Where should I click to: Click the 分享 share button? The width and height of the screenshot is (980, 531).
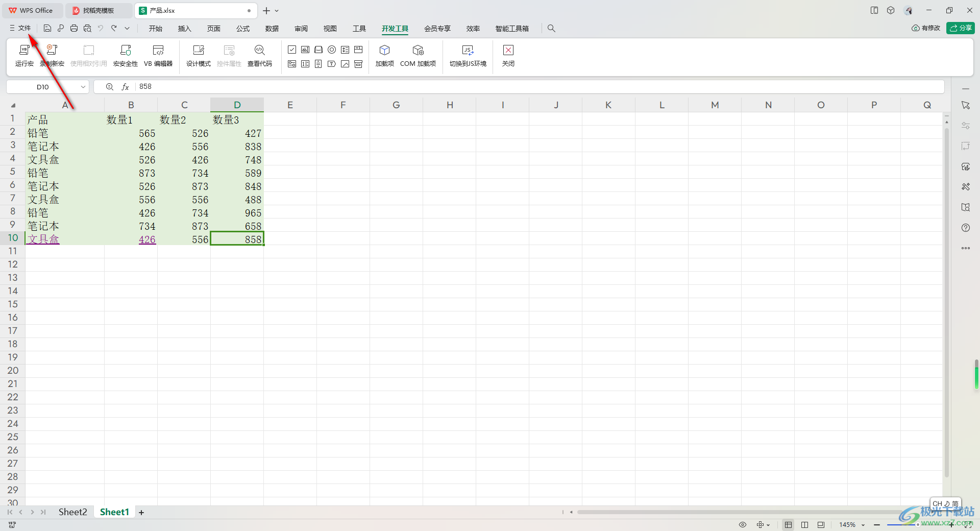click(961, 28)
